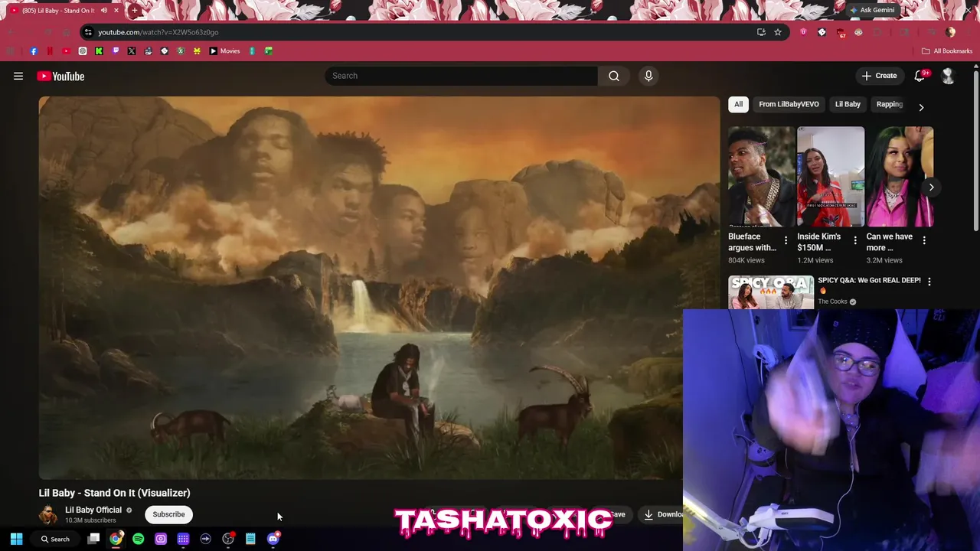Click the Lil Baby visualizer video player
Screen dimensions: 980x551
coord(379,288)
